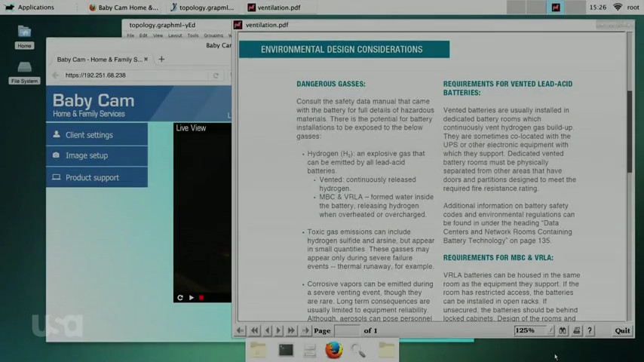This screenshot has height=362, width=644.
Task: Click the Page number input field
Action: click(x=347, y=330)
